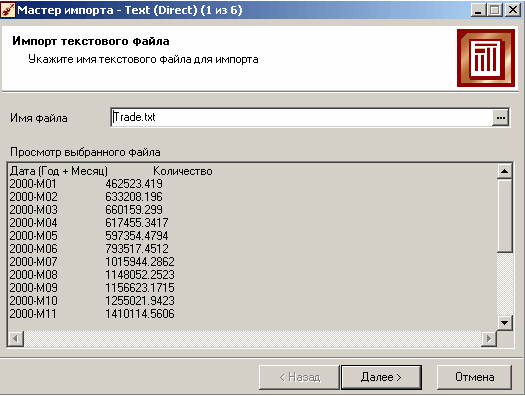Click the value 1015944.2862
Viewport: 525px width, 396px height.
[140, 262]
